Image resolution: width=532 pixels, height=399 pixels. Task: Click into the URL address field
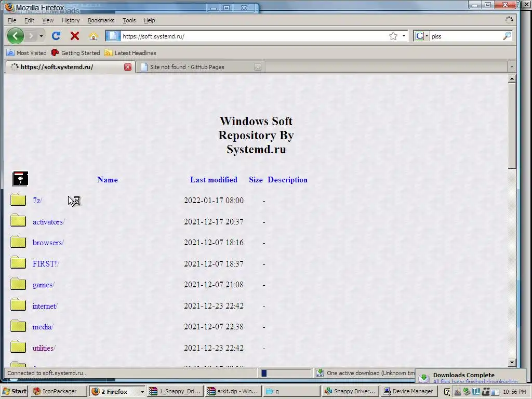point(255,36)
